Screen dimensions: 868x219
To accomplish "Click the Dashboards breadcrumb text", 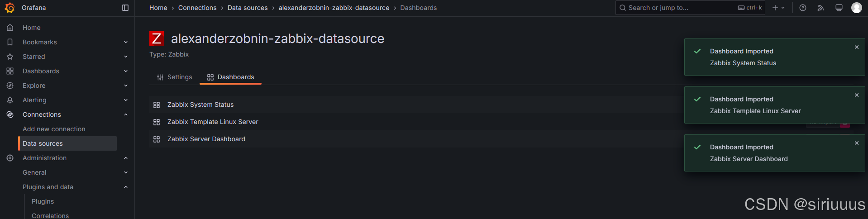I will click(419, 8).
